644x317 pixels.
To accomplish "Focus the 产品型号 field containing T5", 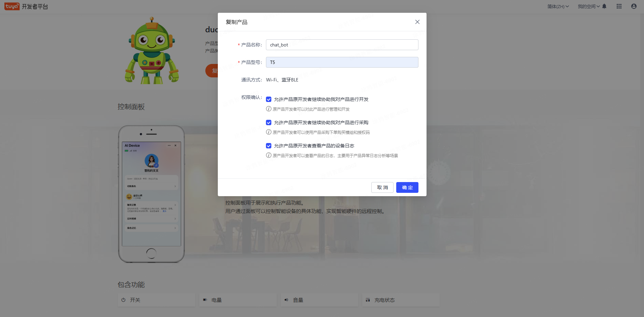I will pos(342,62).
